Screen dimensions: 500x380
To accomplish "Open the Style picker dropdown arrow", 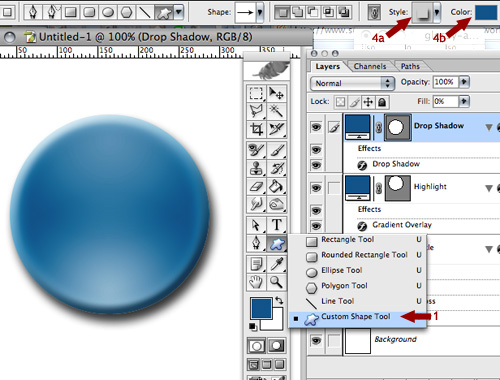I will coord(436,13).
